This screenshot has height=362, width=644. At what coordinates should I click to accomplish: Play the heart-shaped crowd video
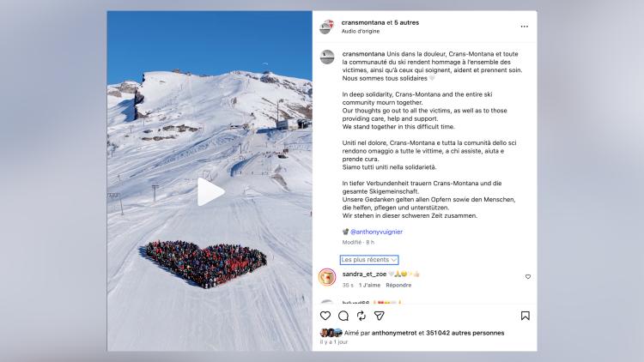[x=210, y=191]
